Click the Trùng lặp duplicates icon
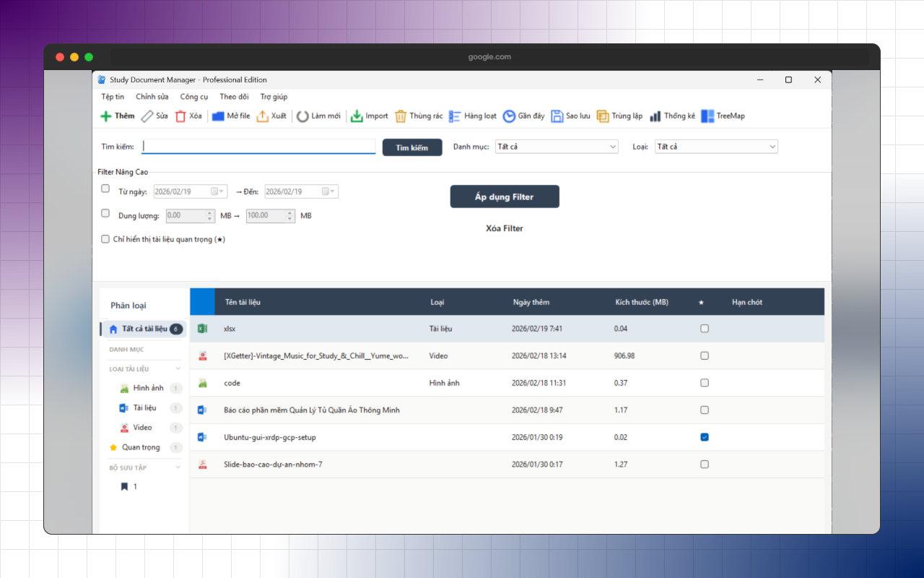This screenshot has width=924, height=578. coord(603,116)
